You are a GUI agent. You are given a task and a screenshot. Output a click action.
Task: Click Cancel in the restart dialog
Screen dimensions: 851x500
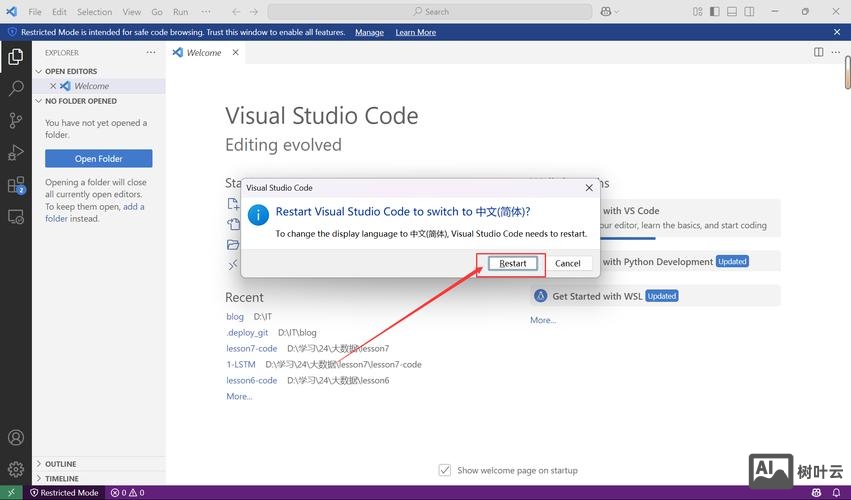click(567, 263)
